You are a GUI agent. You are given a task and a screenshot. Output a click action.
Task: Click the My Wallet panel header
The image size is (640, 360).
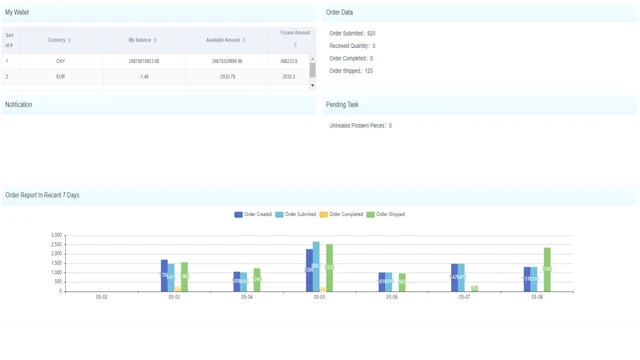click(x=159, y=12)
